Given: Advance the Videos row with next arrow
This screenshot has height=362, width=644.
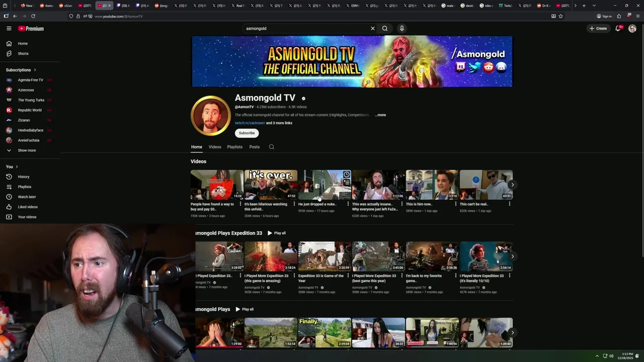Looking at the screenshot, I should point(512,185).
